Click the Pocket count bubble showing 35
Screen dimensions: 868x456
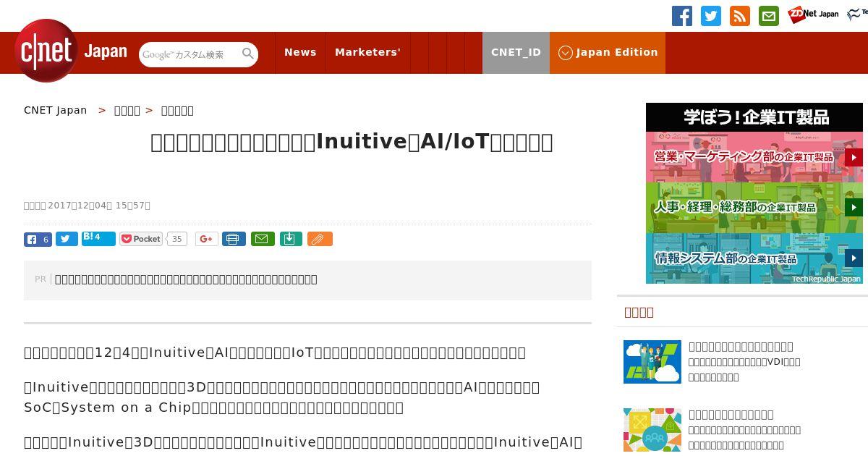(x=177, y=239)
